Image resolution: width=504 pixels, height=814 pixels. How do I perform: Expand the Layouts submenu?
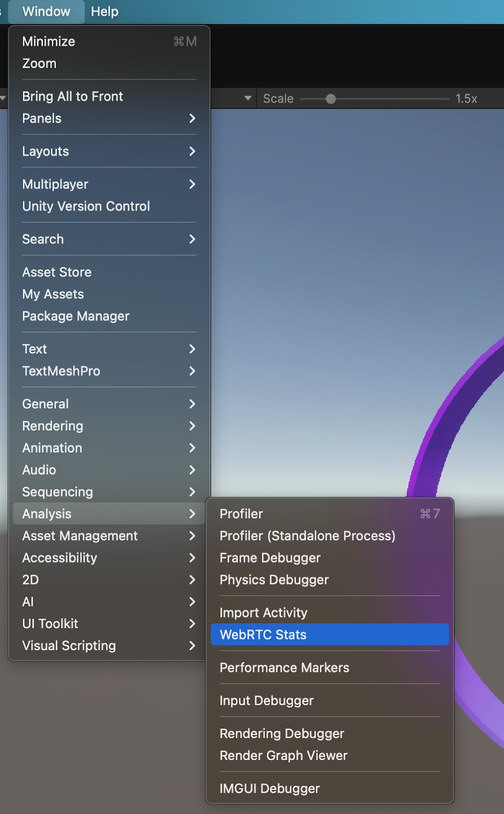coord(109,152)
